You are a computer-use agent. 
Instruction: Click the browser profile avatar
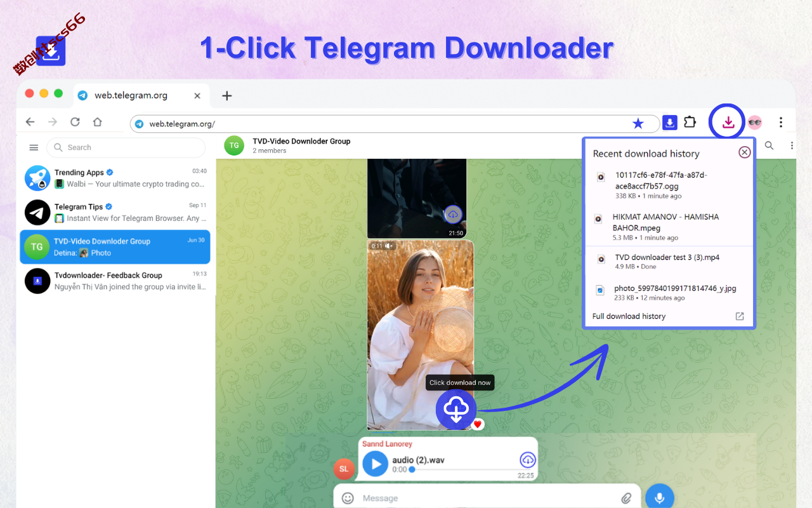(754, 123)
